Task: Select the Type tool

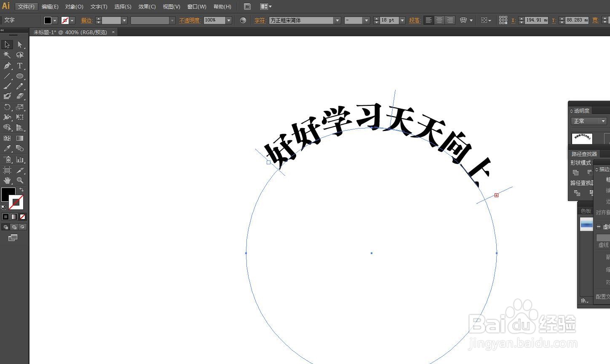Action: pyautogui.click(x=20, y=65)
